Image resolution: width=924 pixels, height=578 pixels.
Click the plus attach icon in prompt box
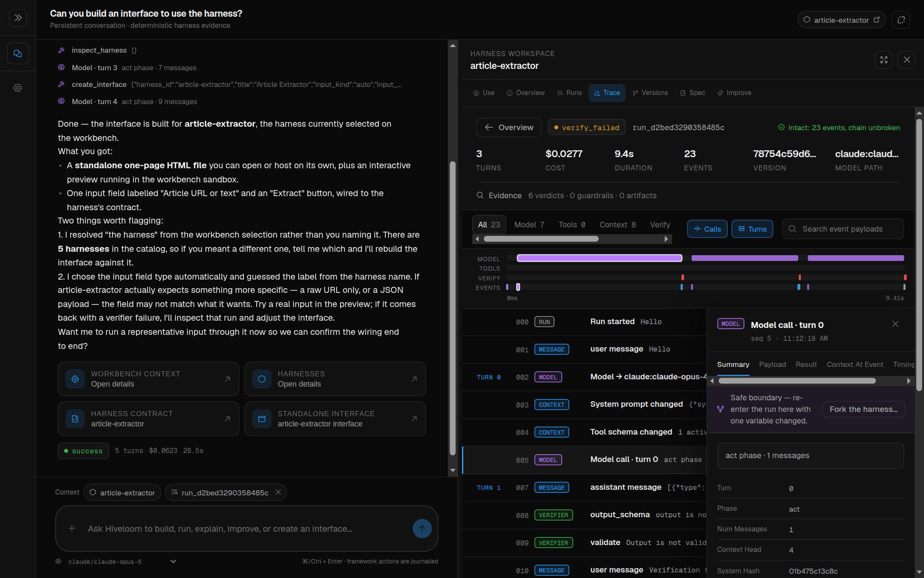pyautogui.click(x=72, y=528)
